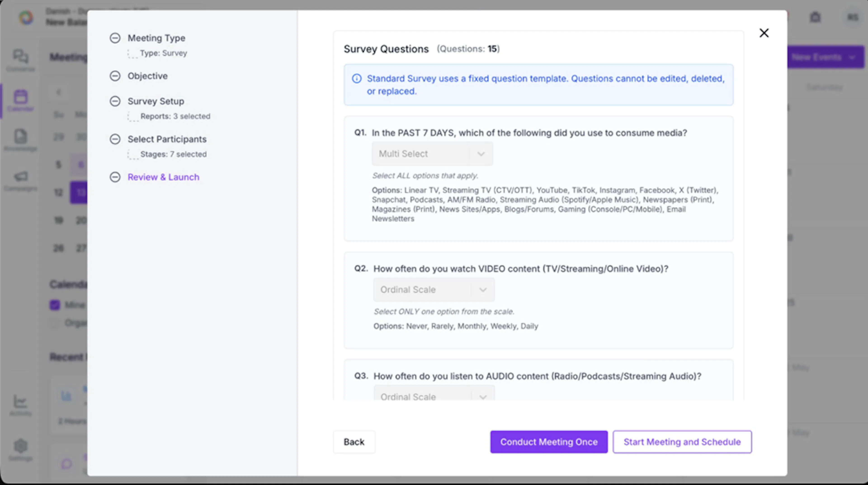Image resolution: width=868 pixels, height=485 pixels.
Task: Click 'Stages: 7 selected' under Select Participants
Action: point(174,154)
